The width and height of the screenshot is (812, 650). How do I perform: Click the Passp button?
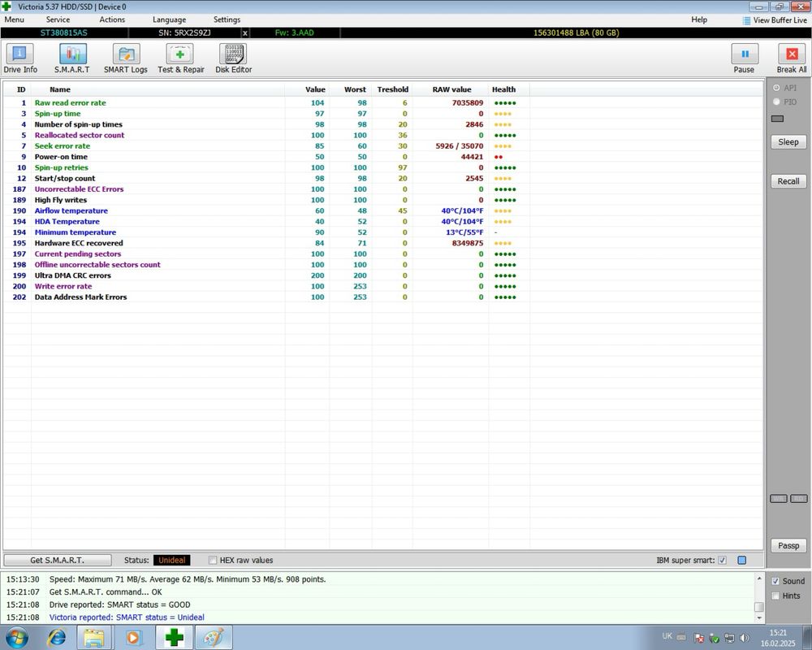(788, 545)
